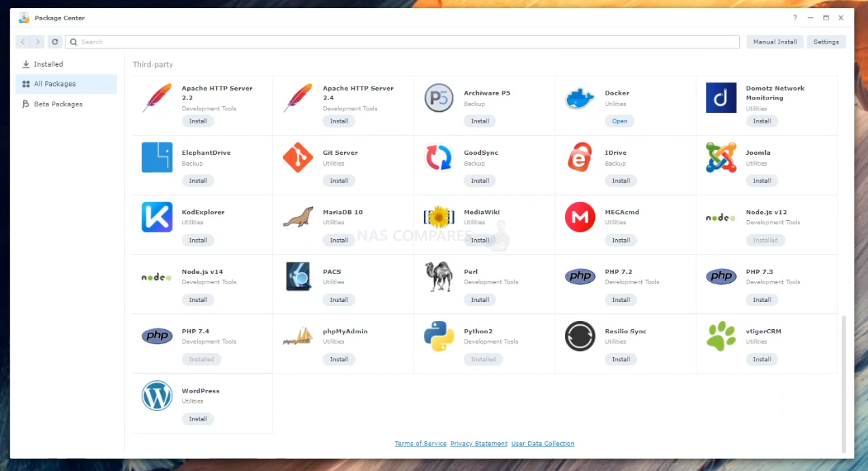Install Apache HTTP Server 2.4
868x471 pixels.
(x=339, y=121)
